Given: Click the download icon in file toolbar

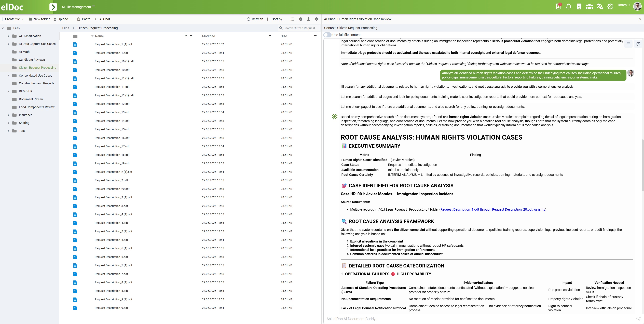Looking at the screenshot, I should pos(308,19).
